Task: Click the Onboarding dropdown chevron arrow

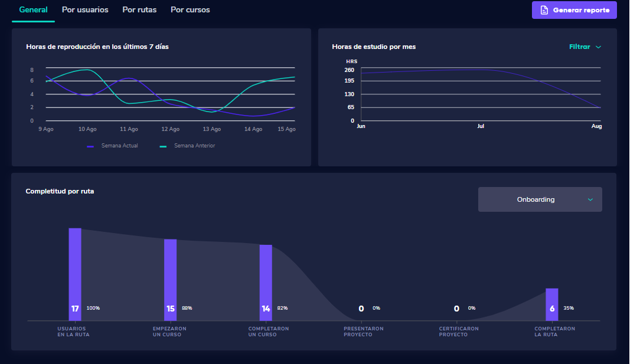Action: pos(590,199)
